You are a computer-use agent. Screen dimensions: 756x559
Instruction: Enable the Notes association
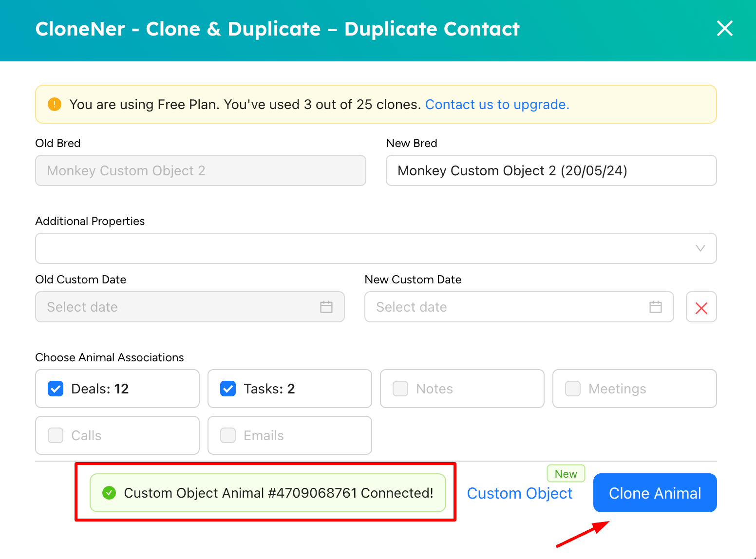click(x=400, y=389)
